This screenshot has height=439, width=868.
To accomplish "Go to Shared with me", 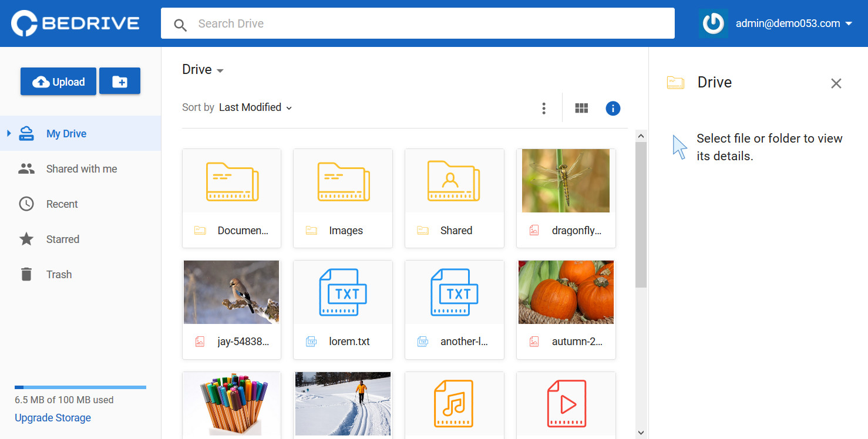I will click(x=80, y=168).
